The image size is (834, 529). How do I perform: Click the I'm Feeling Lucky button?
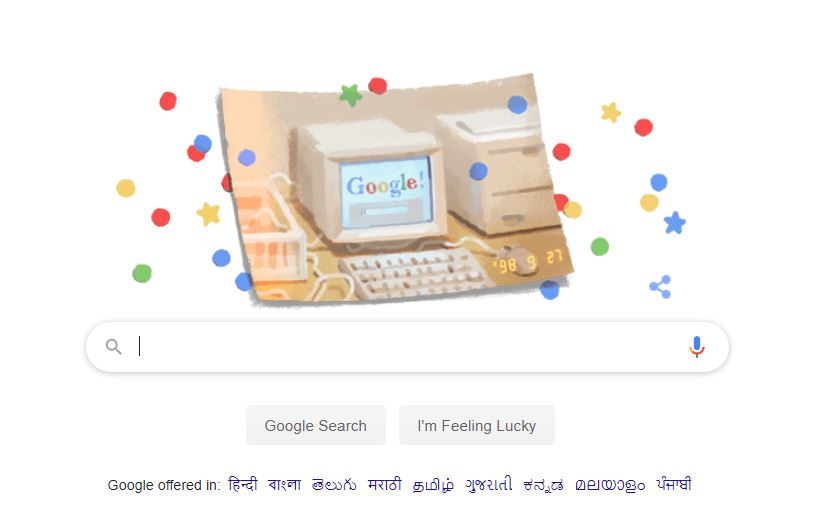477,425
